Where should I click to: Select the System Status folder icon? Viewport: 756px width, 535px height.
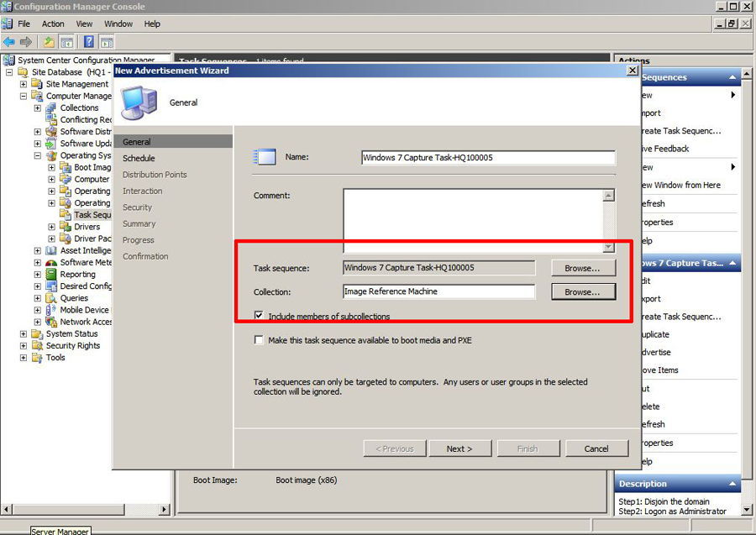pyautogui.click(x=37, y=334)
